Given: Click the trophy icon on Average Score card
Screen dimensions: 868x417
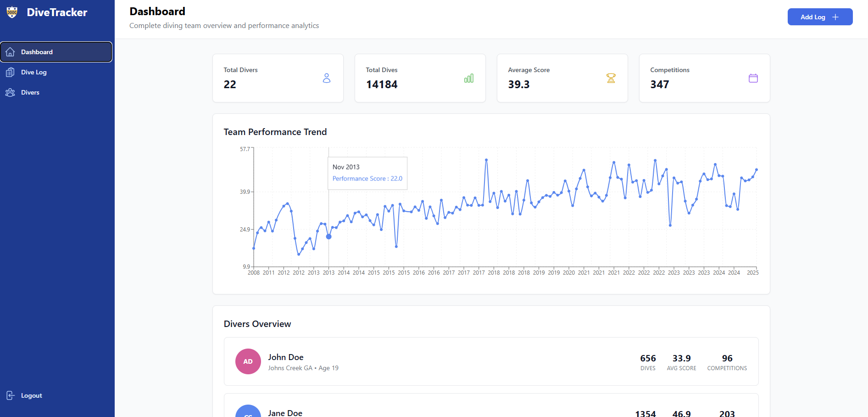Looking at the screenshot, I should (611, 78).
